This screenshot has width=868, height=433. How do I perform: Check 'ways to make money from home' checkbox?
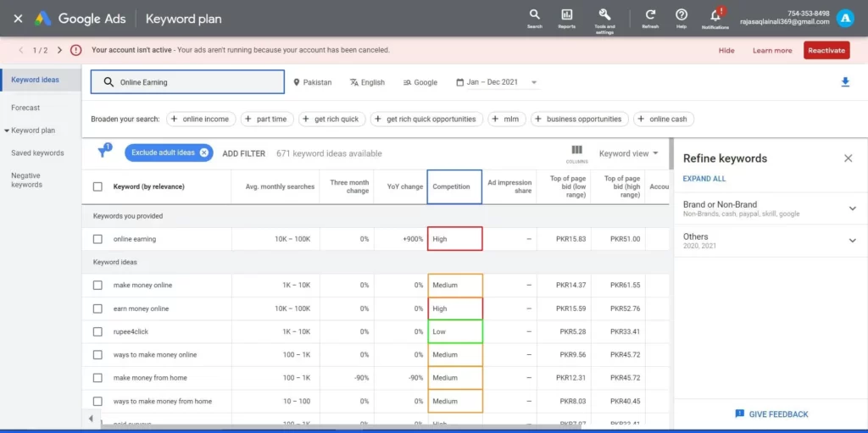pos(97,401)
